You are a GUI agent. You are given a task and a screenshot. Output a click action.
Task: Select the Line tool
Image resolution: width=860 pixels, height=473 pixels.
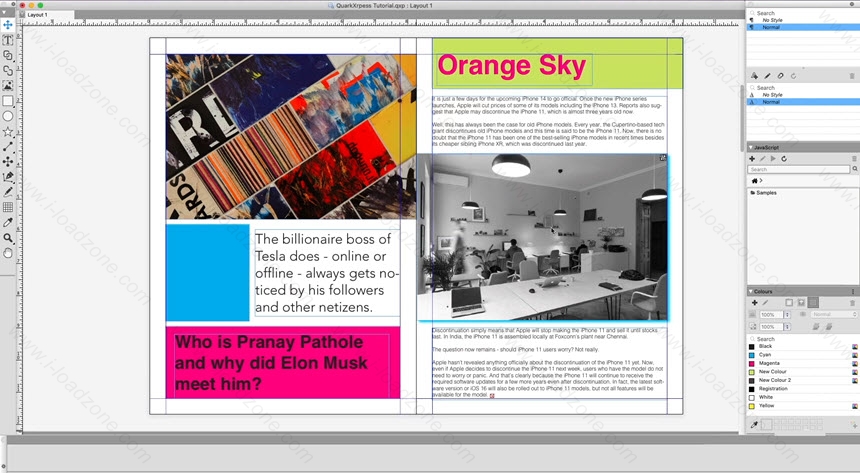click(x=8, y=147)
